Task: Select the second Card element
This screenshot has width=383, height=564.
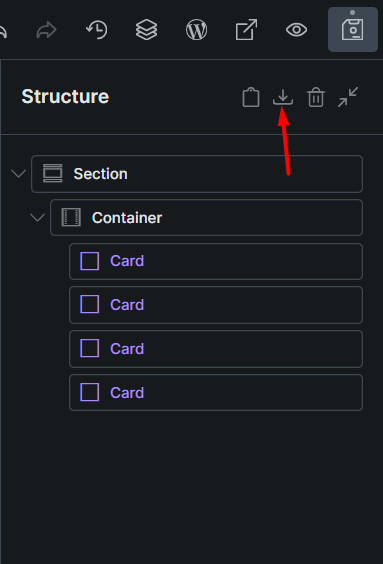Action: 216,305
